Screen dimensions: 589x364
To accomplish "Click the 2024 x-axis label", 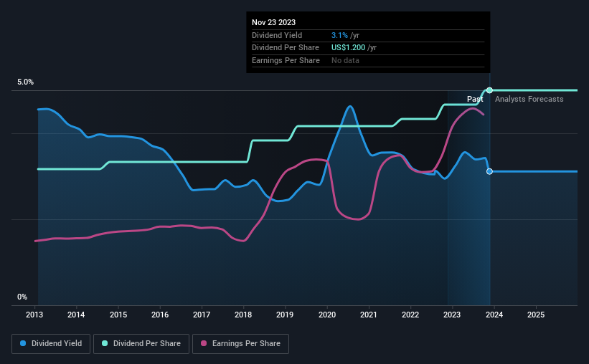I will [494, 315].
